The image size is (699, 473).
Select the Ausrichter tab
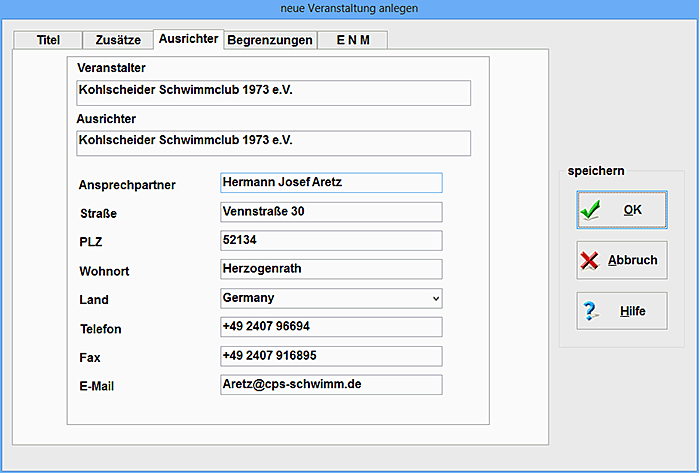pyautogui.click(x=187, y=39)
